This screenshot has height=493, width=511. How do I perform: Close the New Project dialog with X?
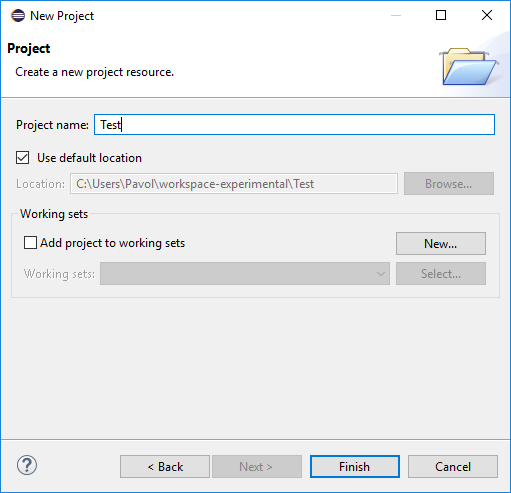[x=487, y=15]
